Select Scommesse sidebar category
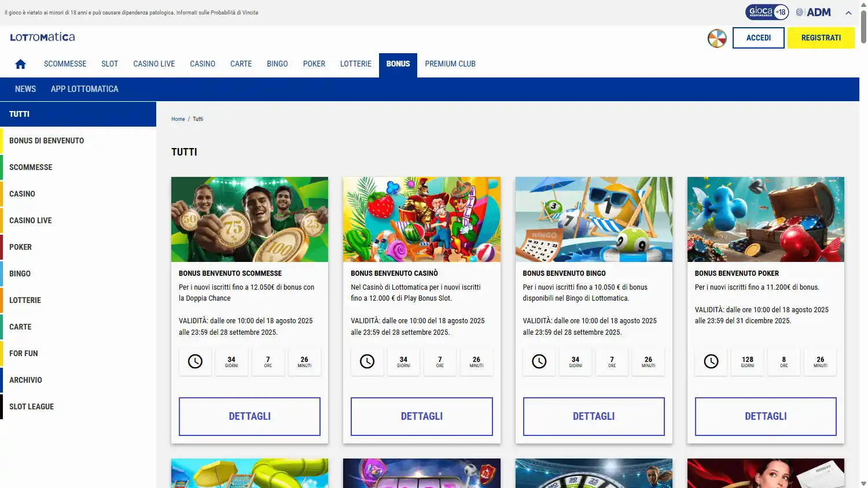 tap(78, 168)
